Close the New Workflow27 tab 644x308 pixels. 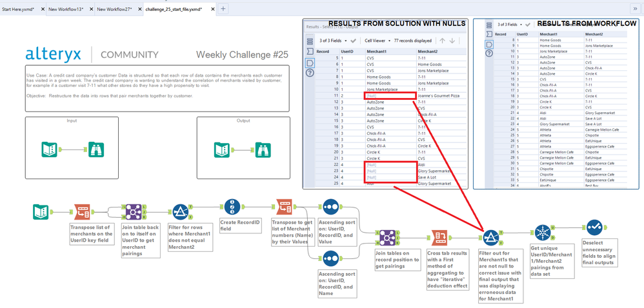tap(140, 9)
